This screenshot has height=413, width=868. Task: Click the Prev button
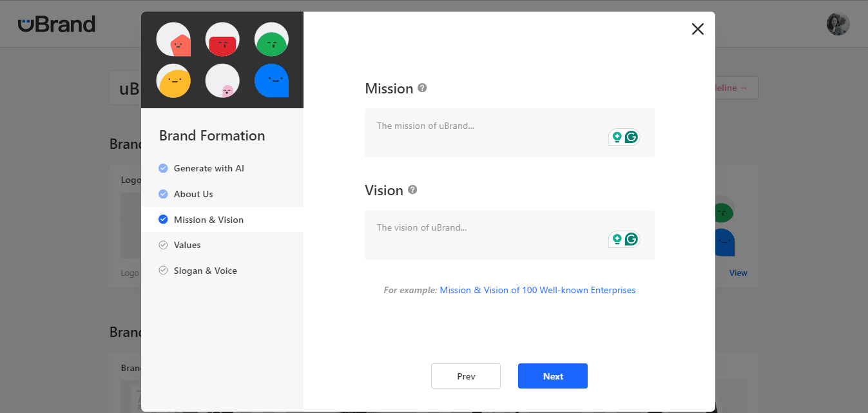pos(466,376)
